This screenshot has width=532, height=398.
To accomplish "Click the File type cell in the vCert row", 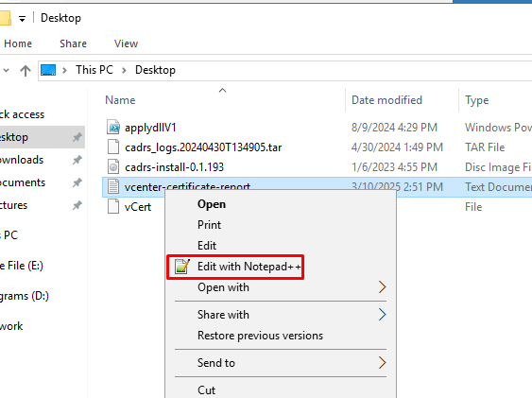I will [x=473, y=207].
